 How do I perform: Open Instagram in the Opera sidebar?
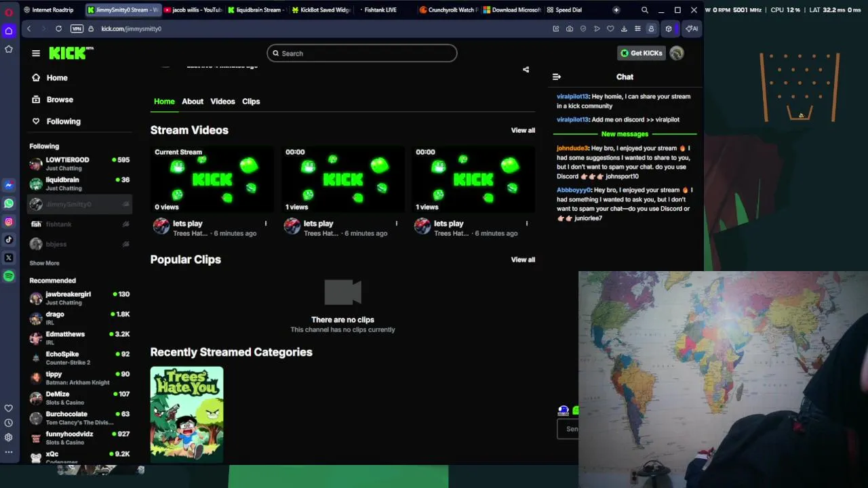[9, 222]
